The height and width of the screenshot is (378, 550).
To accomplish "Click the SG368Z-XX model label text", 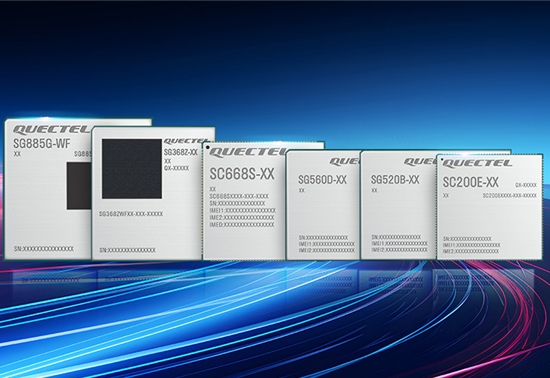I will [181, 153].
